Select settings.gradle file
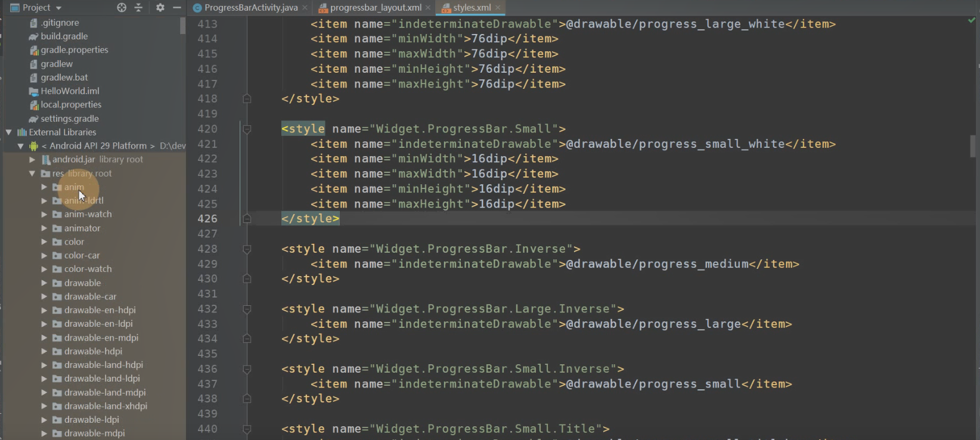Image resolution: width=980 pixels, height=440 pixels. [69, 119]
